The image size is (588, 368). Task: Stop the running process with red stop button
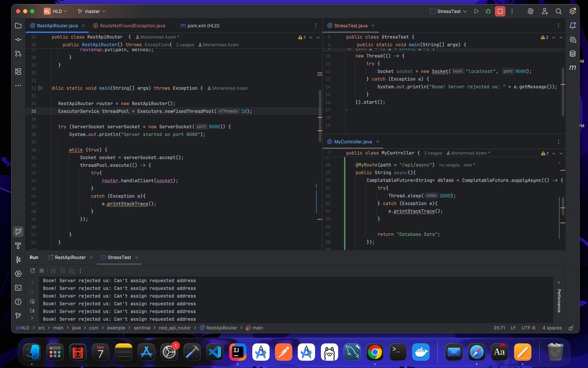(500, 11)
